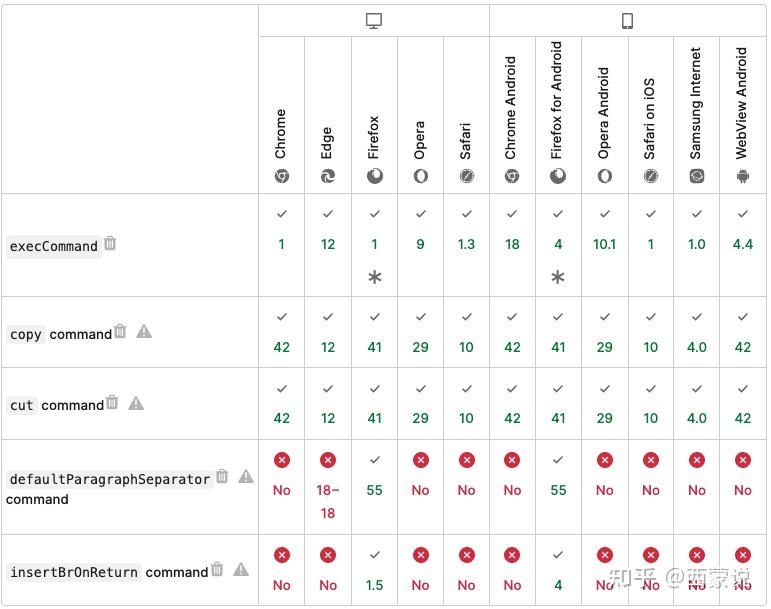Expand Firefox notes asterisk for execCommand

point(374,277)
